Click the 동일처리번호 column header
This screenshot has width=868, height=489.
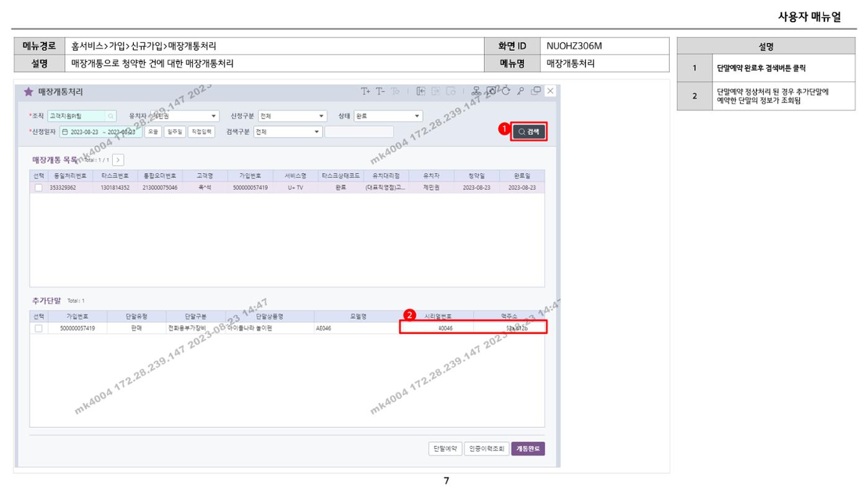coord(69,176)
